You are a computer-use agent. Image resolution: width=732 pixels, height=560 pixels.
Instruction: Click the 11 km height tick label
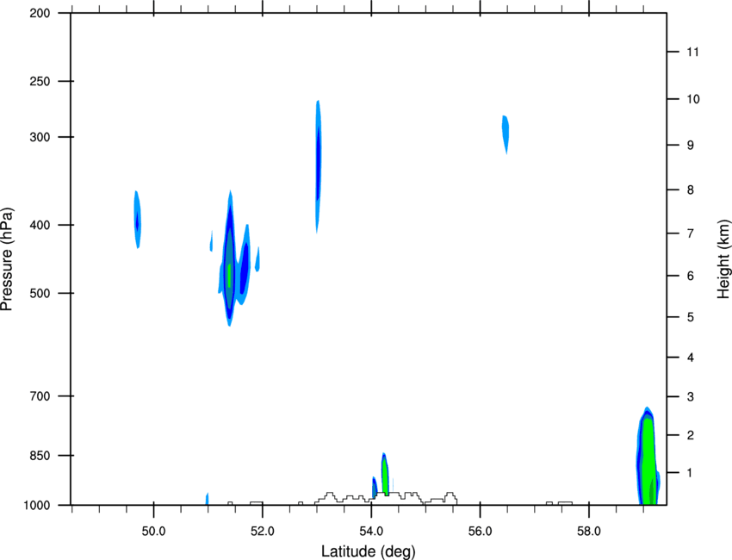692,52
